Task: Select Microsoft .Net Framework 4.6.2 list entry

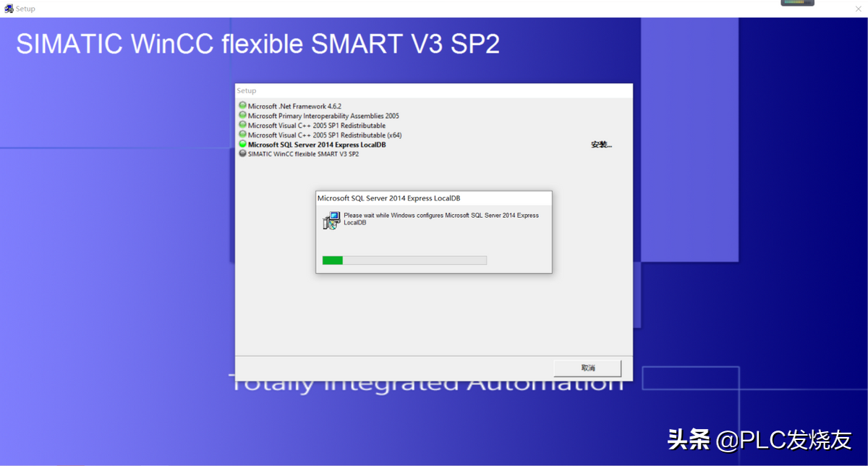Action: pyautogui.click(x=294, y=106)
